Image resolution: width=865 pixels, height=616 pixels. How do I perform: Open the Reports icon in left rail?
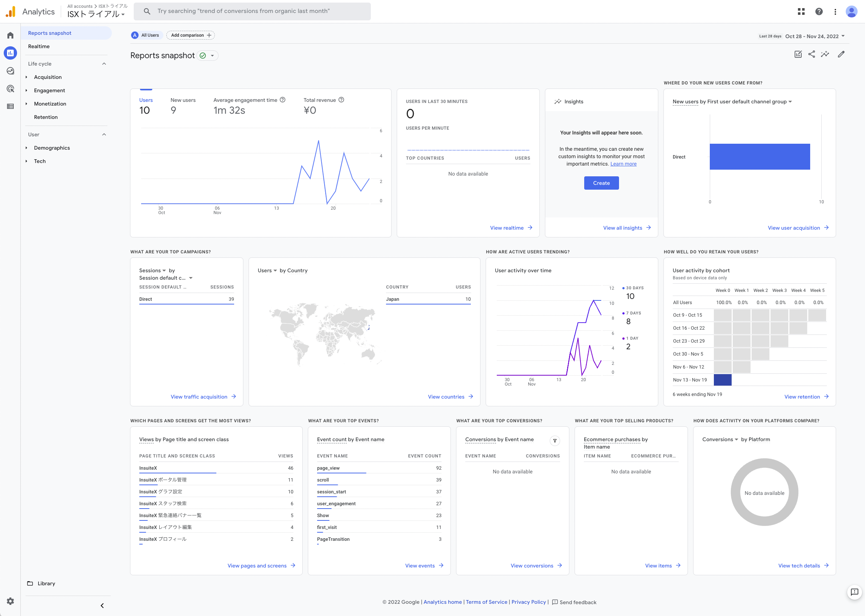tap(10, 53)
